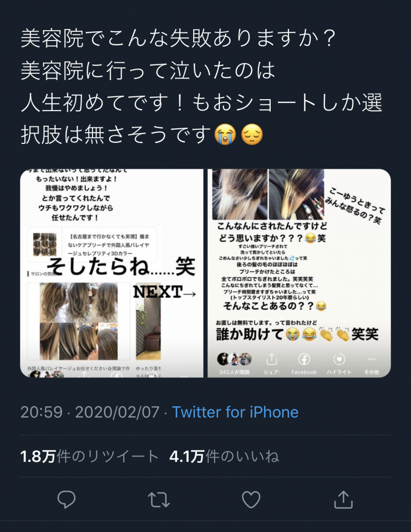Tap the retweet arrows icon
The height and width of the screenshot is (532, 411).
point(158,499)
